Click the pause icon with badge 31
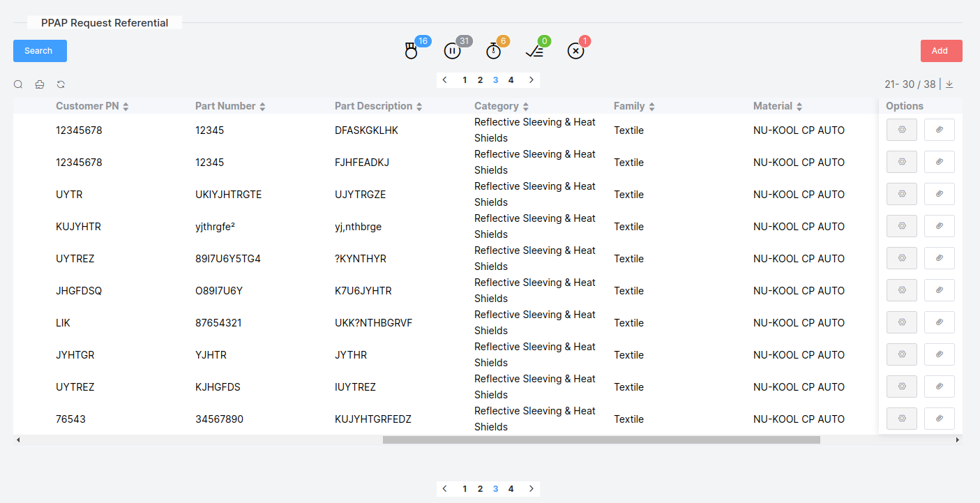The image size is (980, 503). tap(452, 51)
